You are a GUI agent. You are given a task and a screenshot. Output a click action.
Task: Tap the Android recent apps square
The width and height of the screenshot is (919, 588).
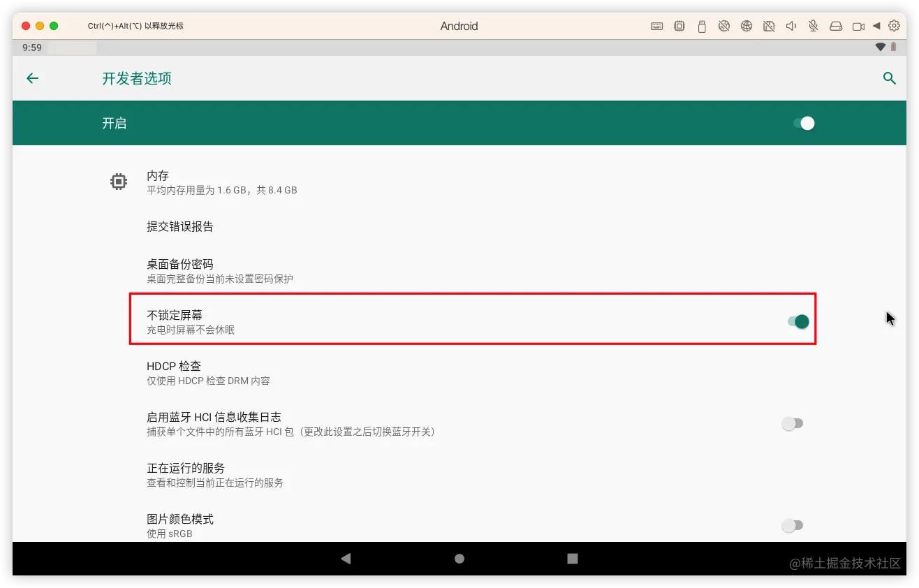pyautogui.click(x=573, y=559)
